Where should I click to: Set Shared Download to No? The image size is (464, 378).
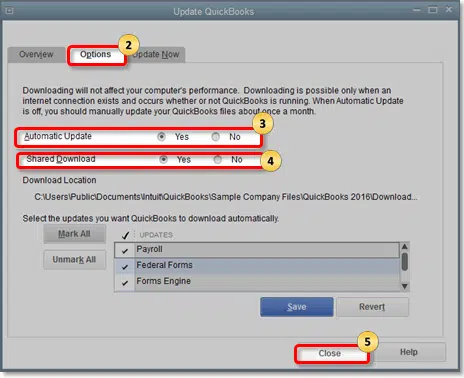pos(218,159)
